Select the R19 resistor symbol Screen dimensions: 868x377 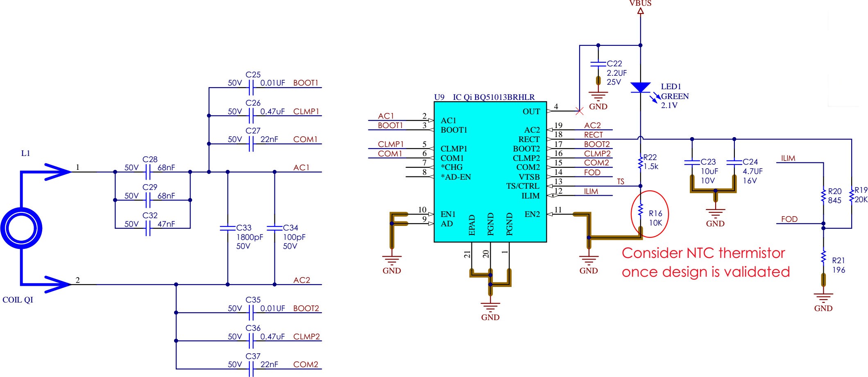pyautogui.click(x=852, y=195)
